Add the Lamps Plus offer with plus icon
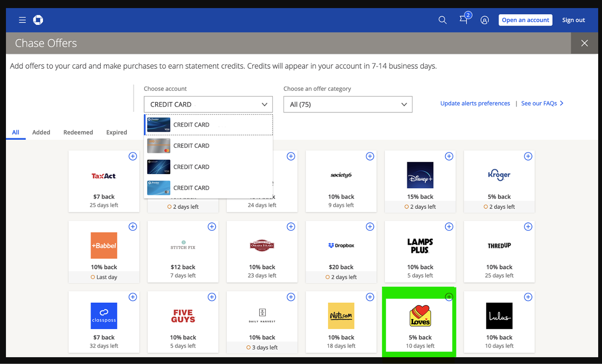Screen dimensions: 602x364 (449, 227)
